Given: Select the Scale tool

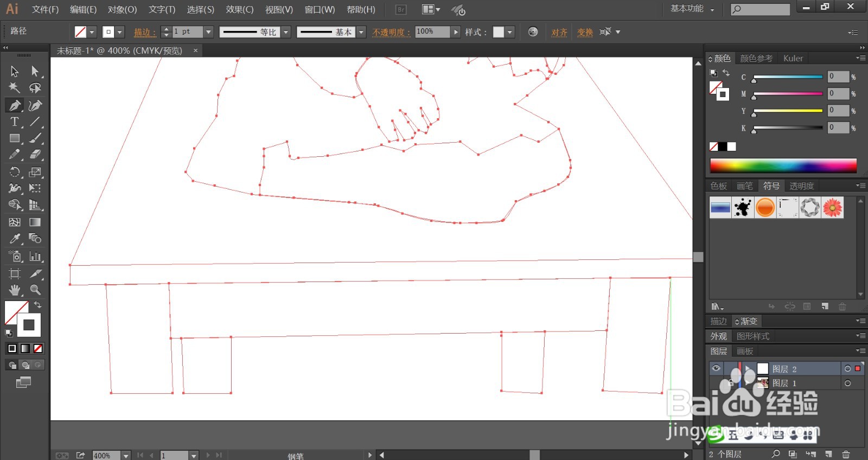Looking at the screenshot, I should (x=35, y=172).
